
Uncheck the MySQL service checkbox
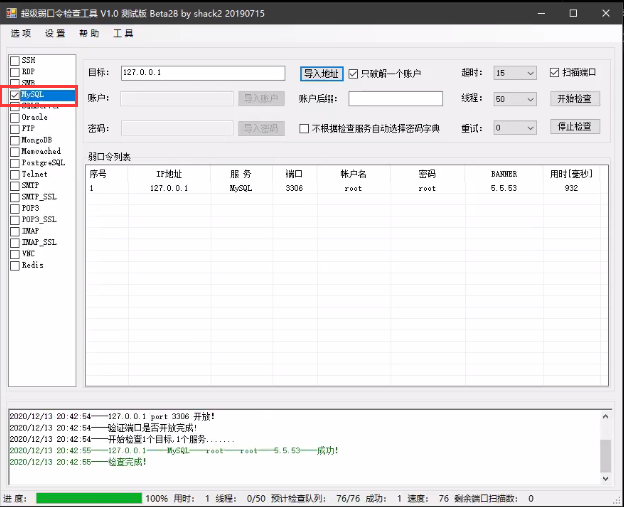tap(15, 95)
